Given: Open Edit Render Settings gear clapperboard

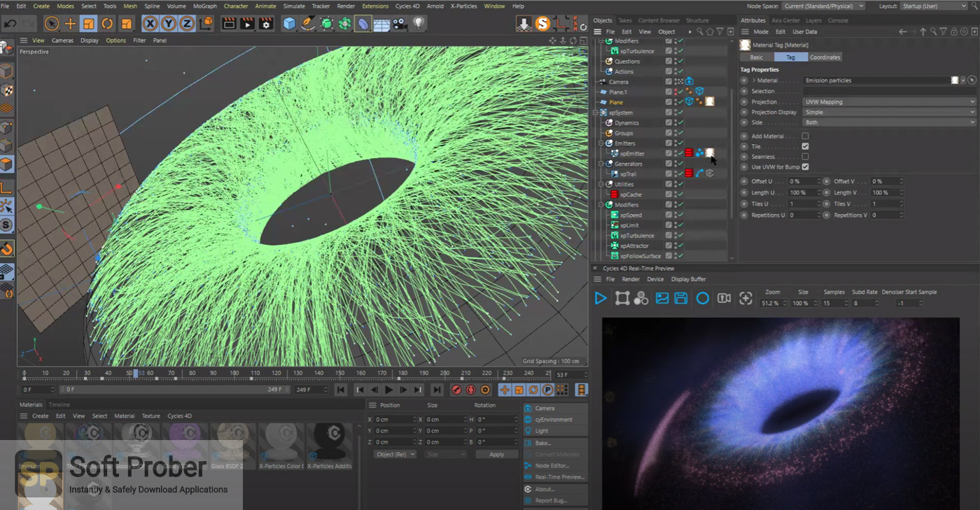Looking at the screenshot, I should click(x=266, y=24).
